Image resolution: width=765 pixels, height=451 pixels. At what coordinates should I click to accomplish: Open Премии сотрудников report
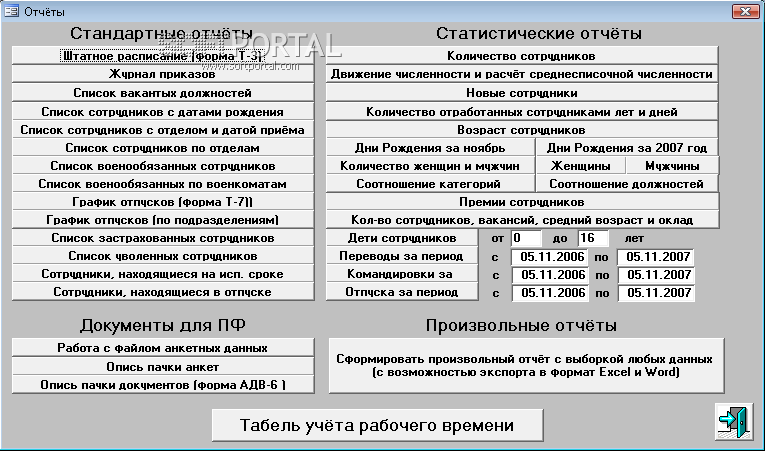522,202
